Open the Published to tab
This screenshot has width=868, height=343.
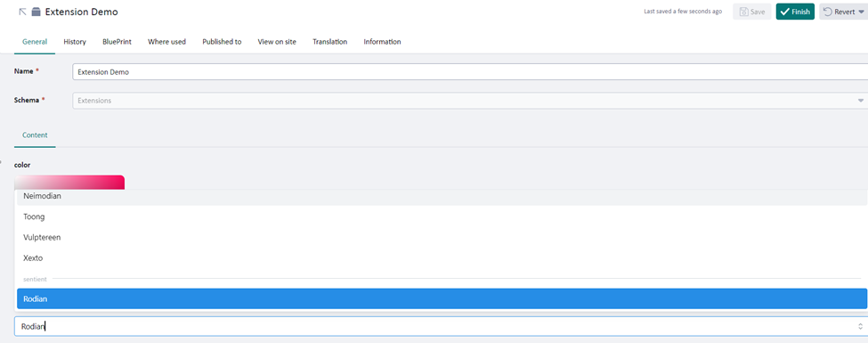tap(222, 42)
